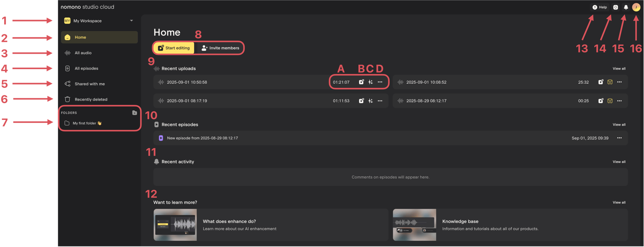The image size is (644, 247).
Task: Create an episode from the 10:08:52 upload icon
Action: pos(601,82)
